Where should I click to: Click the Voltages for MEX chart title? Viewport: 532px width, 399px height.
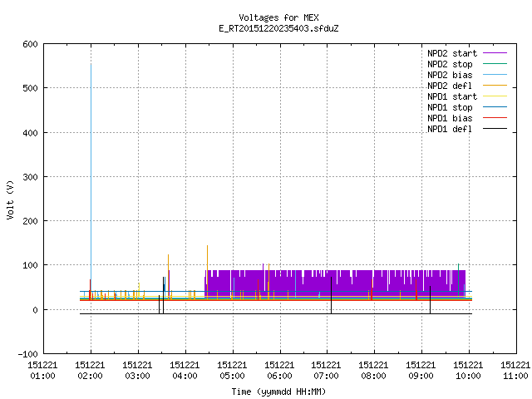point(278,17)
